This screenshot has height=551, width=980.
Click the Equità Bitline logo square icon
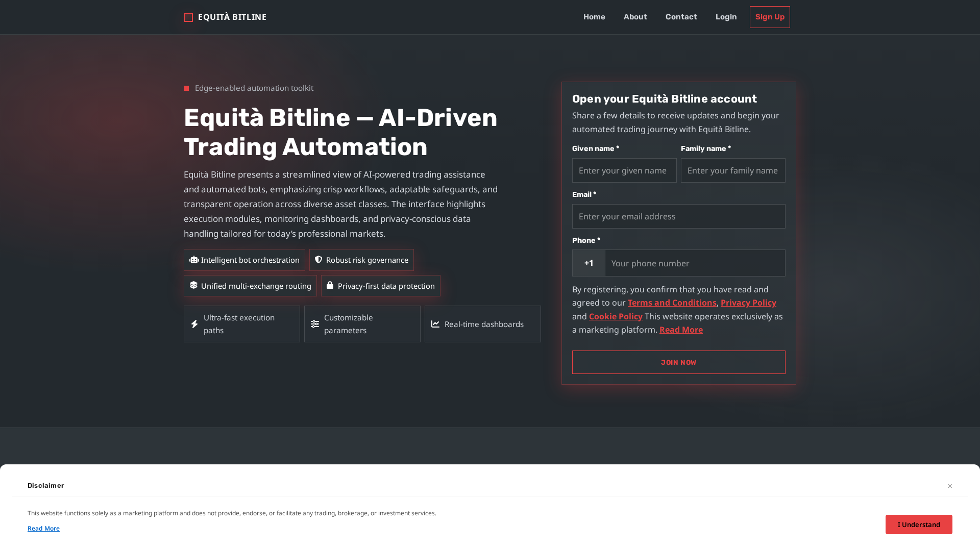pos(188,17)
